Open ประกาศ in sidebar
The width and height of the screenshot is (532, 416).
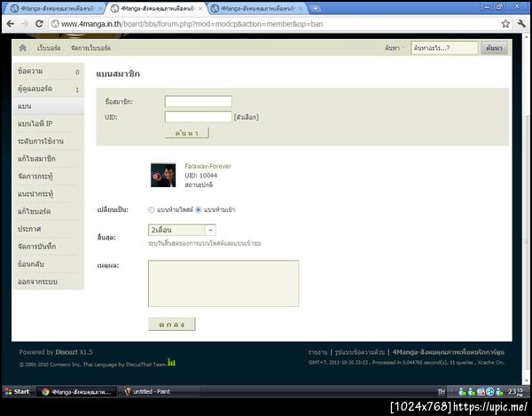(48, 229)
